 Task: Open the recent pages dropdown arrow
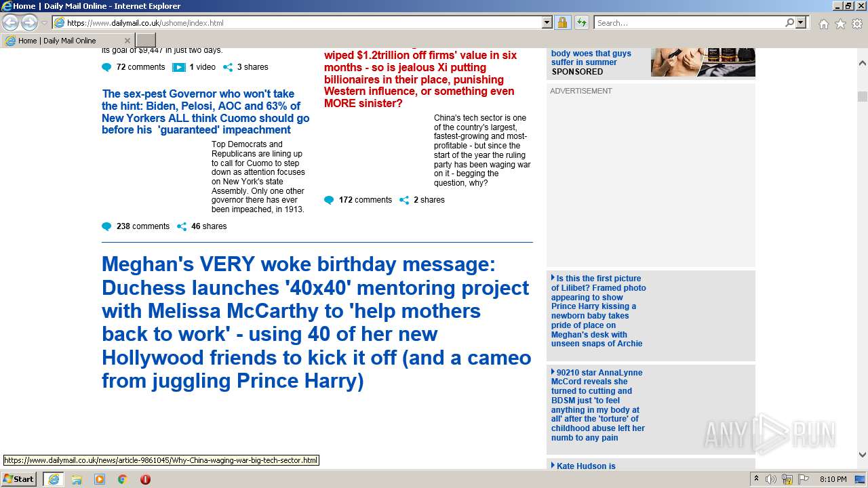click(44, 23)
